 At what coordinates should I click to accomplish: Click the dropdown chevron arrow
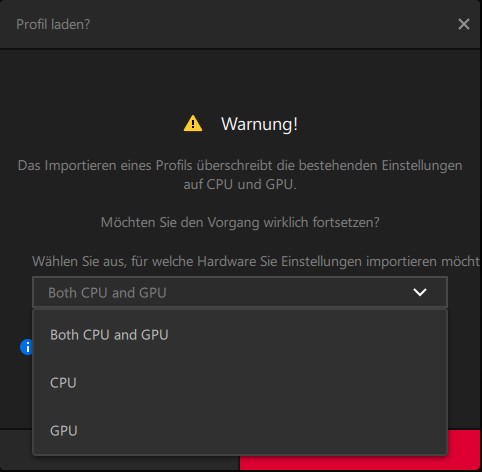[x=420, y=292]
